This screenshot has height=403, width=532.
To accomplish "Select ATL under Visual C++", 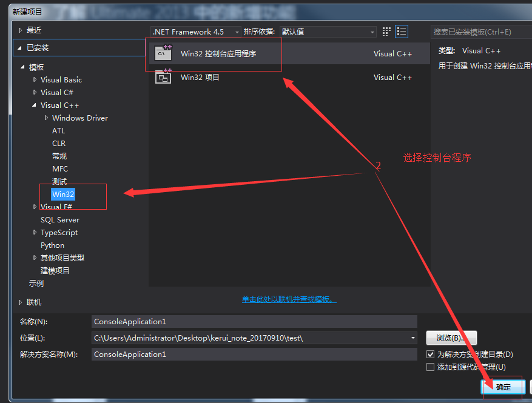I will [58, 130].
